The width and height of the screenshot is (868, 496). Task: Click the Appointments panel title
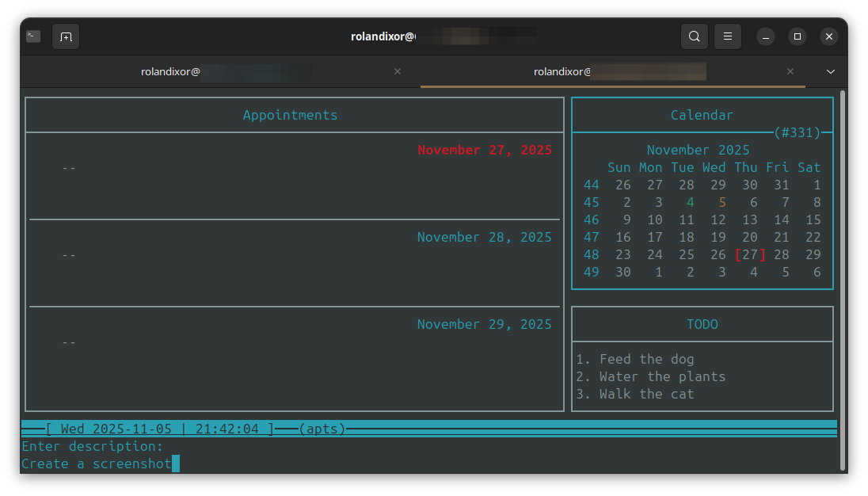pyautogui.click(x=290, y=114)
